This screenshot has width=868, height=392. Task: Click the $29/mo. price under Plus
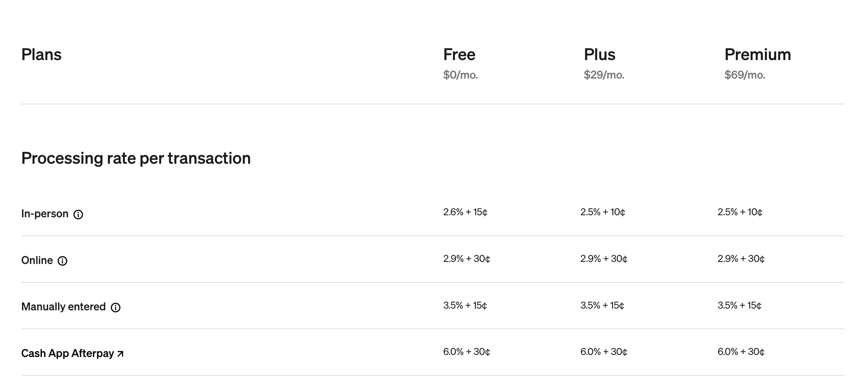(604, 75)
